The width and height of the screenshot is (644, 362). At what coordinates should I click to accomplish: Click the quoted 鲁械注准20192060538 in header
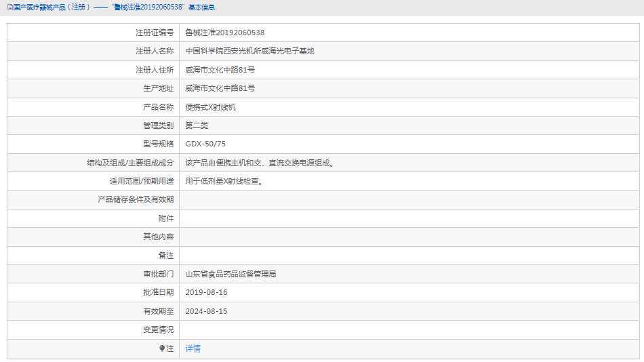pyautogui.click(x=148, y=7)
